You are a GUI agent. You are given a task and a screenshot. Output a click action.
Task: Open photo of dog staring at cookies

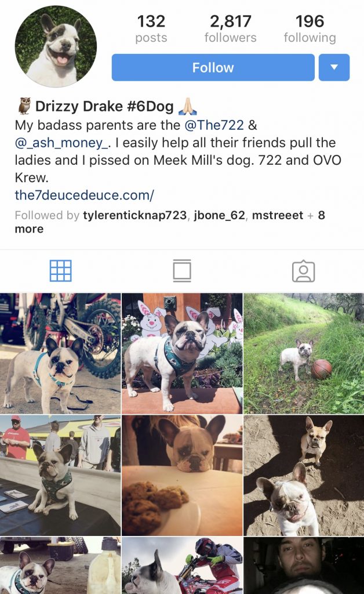(x=182, y=475)
